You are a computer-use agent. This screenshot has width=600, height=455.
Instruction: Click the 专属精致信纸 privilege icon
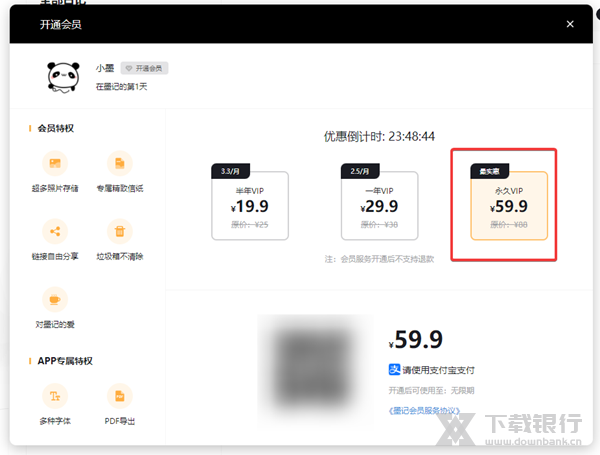[x=120, y=164]
